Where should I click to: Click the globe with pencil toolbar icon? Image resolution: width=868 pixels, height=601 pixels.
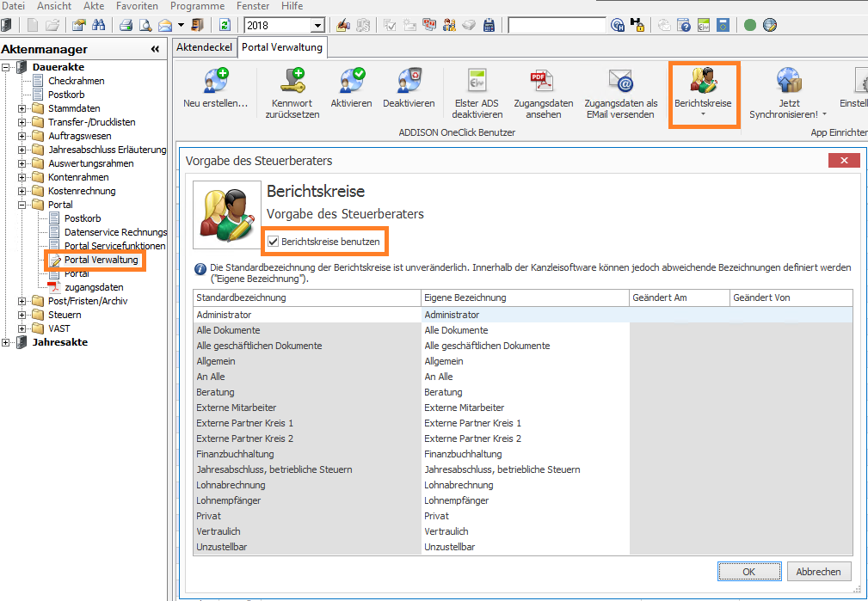coord(769,25)
